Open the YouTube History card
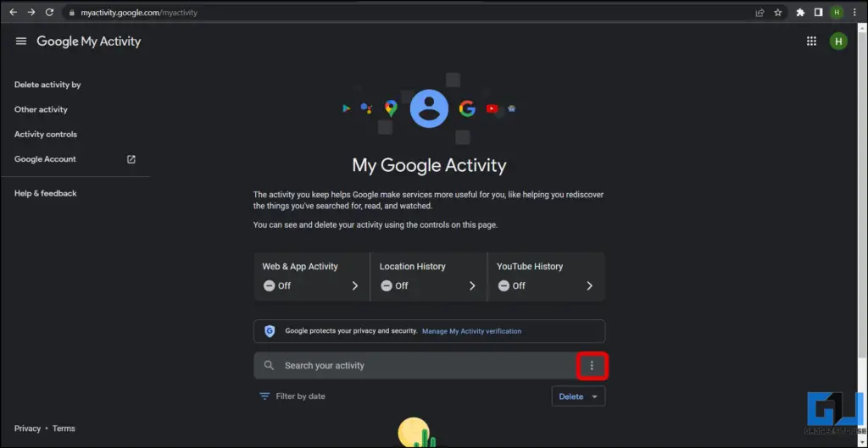868x448 pixels. (x=547, y=277)
